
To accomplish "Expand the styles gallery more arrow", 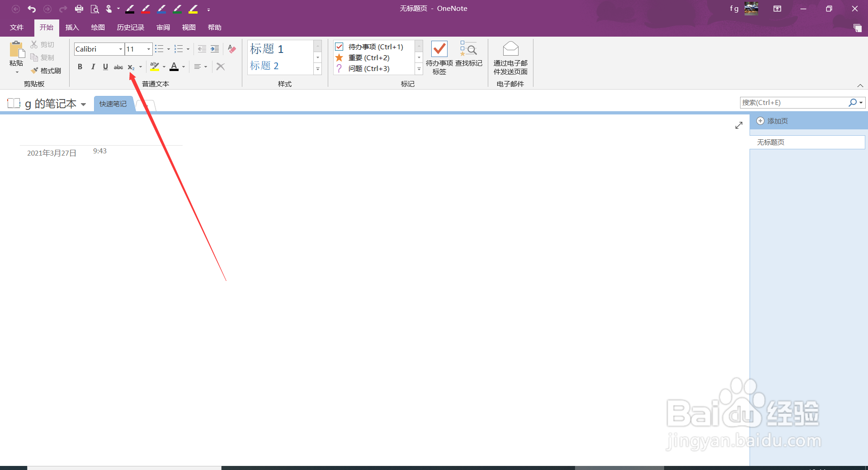I will point(318,69).
